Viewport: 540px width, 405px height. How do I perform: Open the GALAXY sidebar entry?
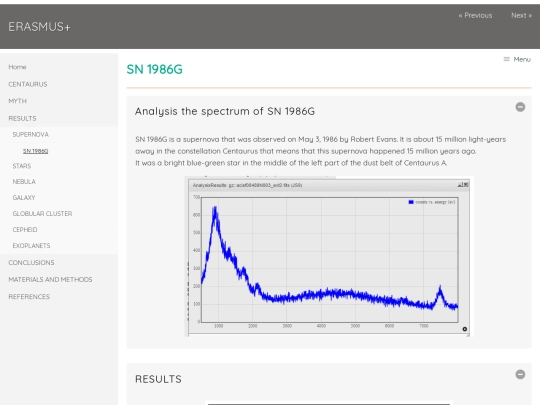[x=24, y=198]
